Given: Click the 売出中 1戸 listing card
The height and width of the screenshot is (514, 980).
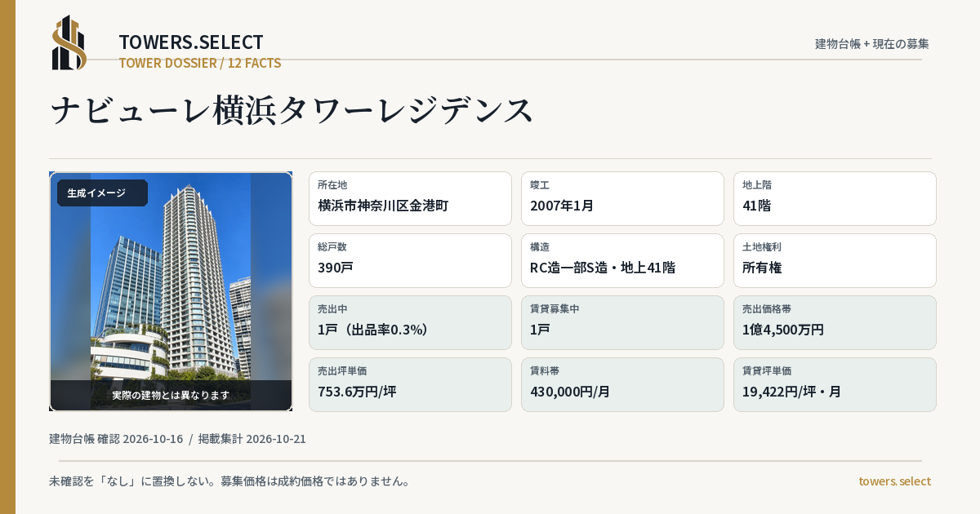Looking at the screenshot, I should click(410, 322).
